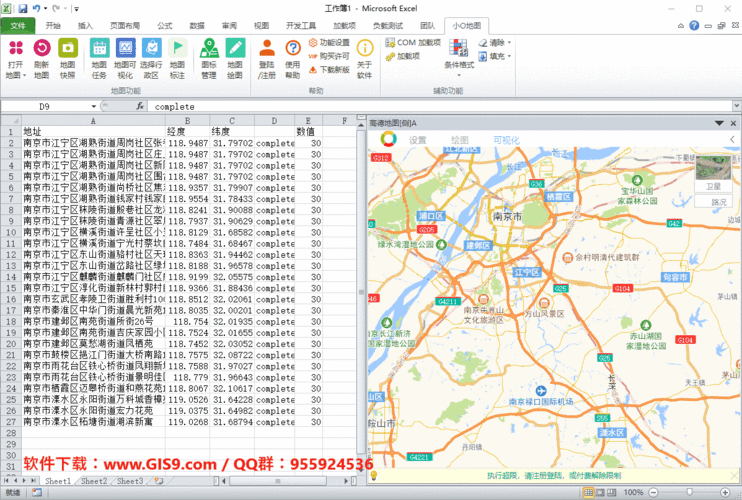Open the 图标管理 icon manager
The width and height of the screenshot is (742, 500).
pos(209,59)
